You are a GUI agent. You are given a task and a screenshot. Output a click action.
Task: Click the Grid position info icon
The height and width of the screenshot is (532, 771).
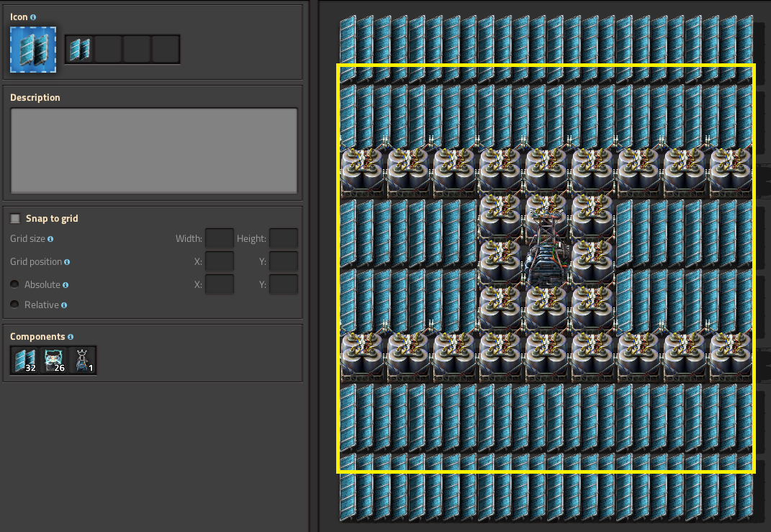[67, 262]
